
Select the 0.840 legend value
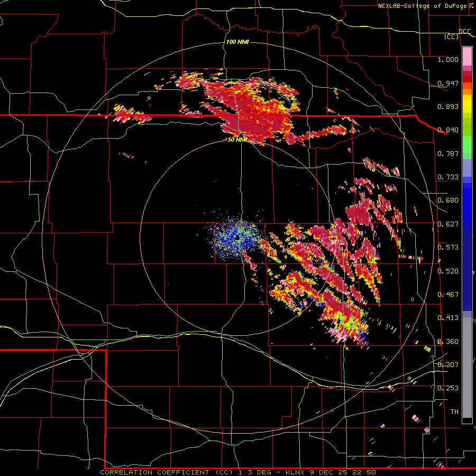448,130
